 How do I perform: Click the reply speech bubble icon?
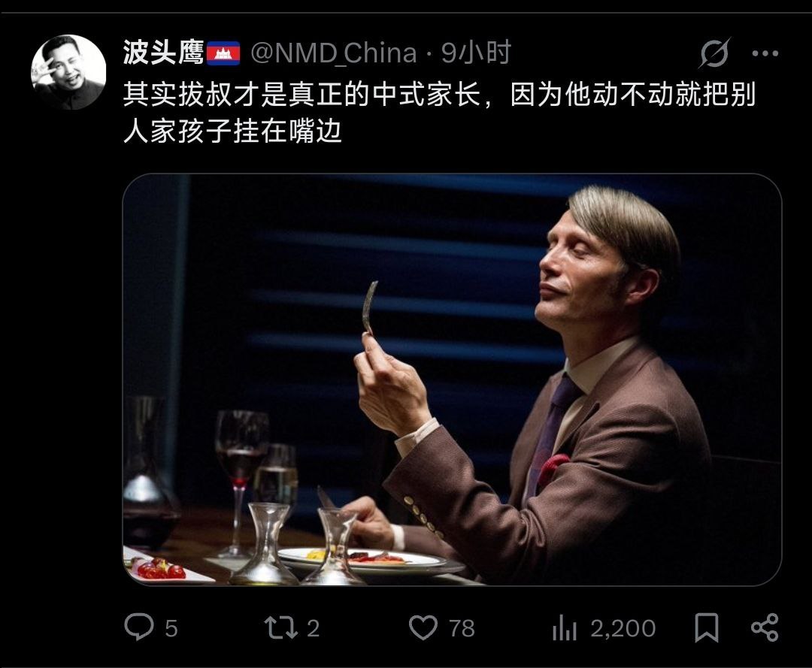coord(139,627)
